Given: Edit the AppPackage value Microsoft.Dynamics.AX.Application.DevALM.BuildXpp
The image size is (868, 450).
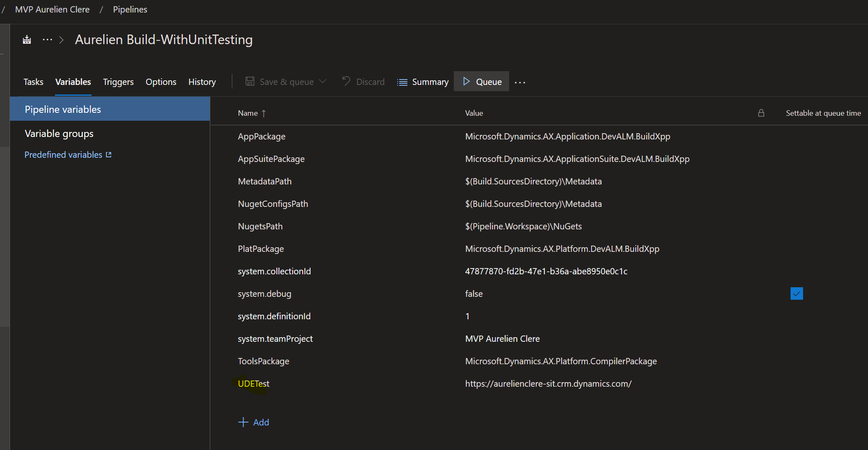Looking at the screenshot, I should tap(567, 137).
